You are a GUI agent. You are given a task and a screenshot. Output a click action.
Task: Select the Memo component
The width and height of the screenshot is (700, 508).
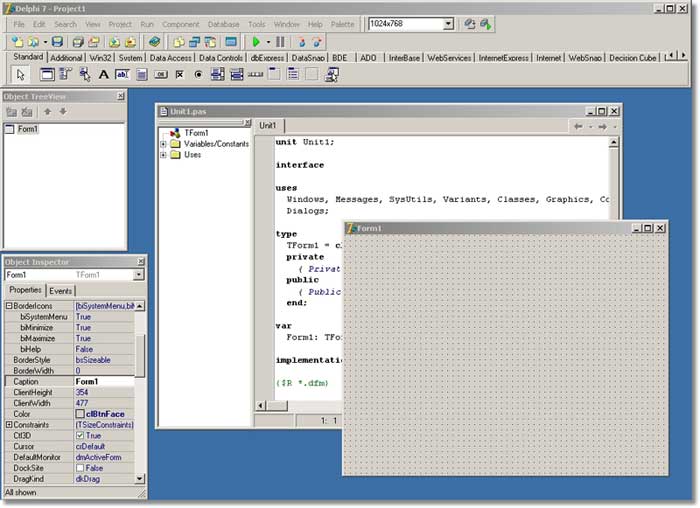point(142,74)
